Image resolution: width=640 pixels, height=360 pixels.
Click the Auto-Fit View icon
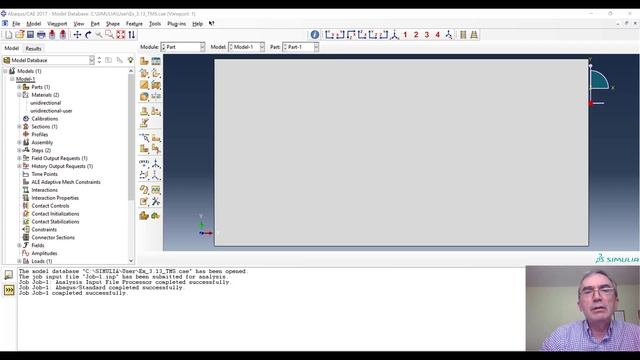[x=120, y=35]
